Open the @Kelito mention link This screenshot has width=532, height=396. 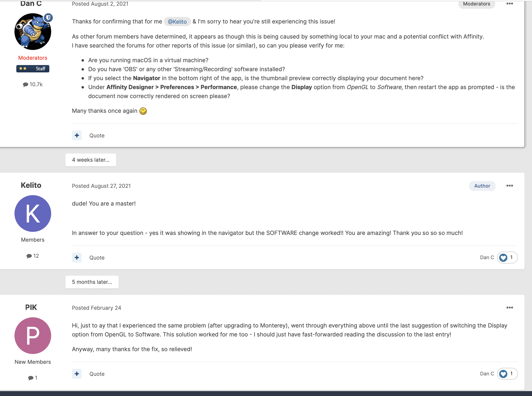click(x=177, y=22)
